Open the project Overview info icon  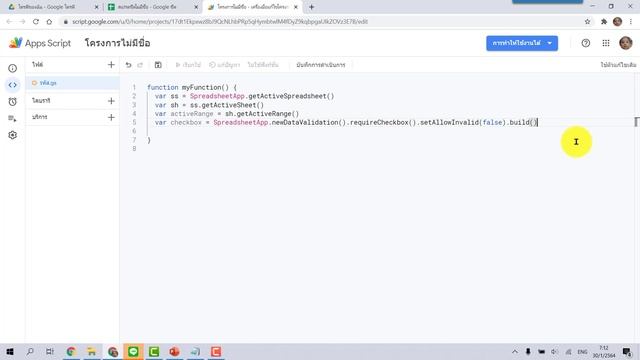(13, 68)
